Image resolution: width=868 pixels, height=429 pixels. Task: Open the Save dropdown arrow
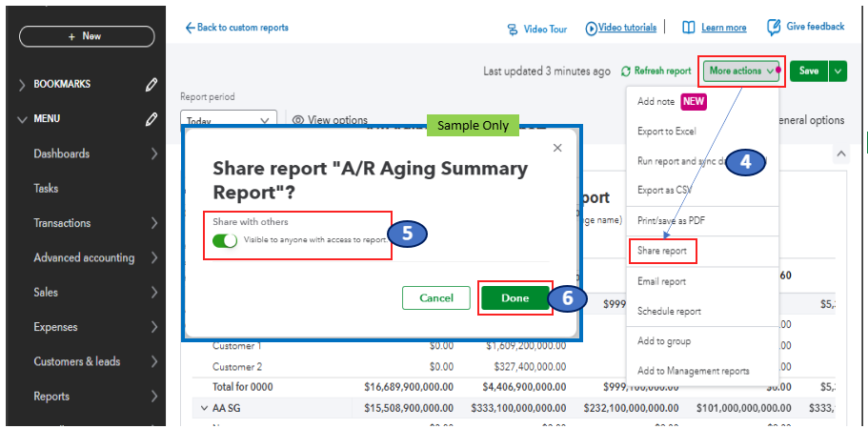coord(838,71)
